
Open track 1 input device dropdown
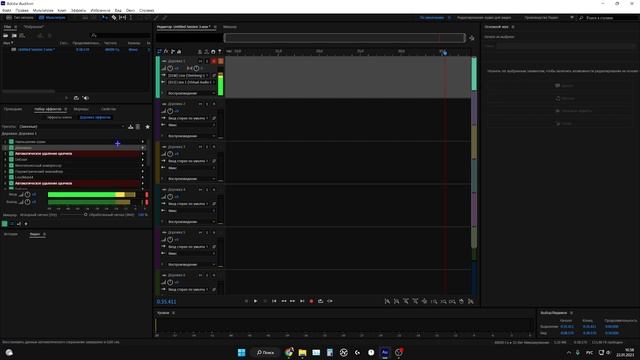pos(188,76)
